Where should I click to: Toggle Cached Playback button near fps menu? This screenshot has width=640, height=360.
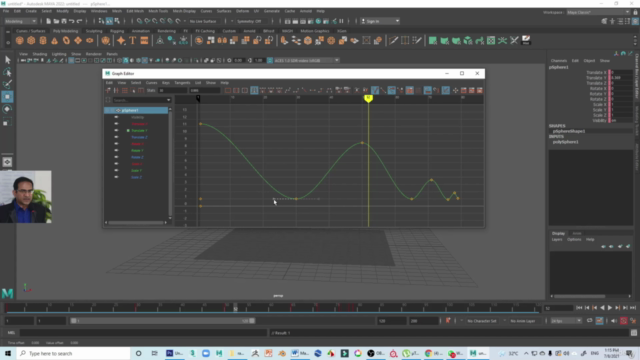coord(599,321)
